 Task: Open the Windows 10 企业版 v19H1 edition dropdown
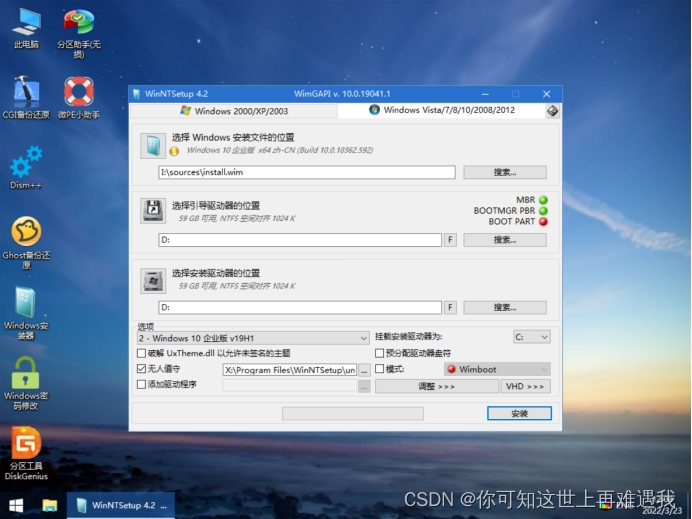(253, 338)
